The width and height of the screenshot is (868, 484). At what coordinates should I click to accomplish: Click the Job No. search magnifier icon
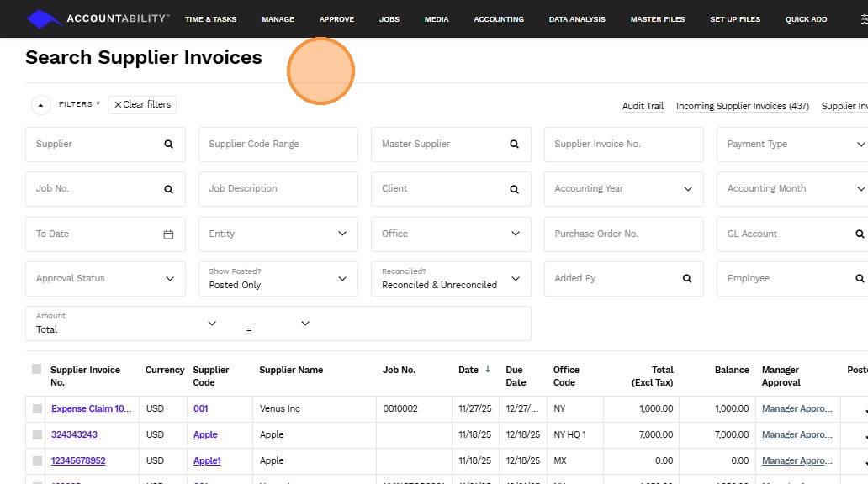[169, 189]
